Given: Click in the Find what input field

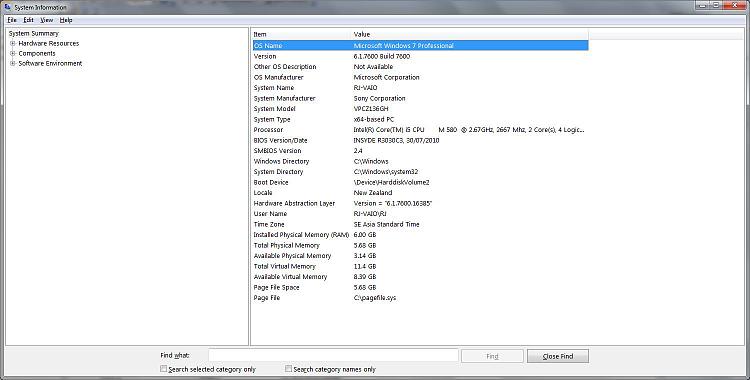Looking at the screenshot, I should 333,356.
